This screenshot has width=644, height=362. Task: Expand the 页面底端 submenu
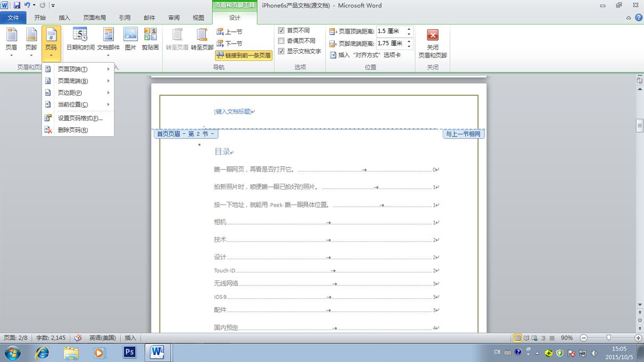pyautogui.click(x=78, y=81)
